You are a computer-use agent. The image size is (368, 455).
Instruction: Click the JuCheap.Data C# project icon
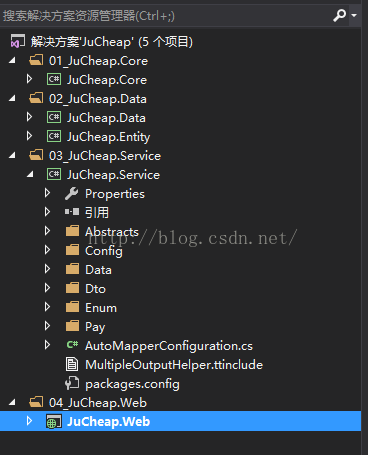click(x=54, y=117)
